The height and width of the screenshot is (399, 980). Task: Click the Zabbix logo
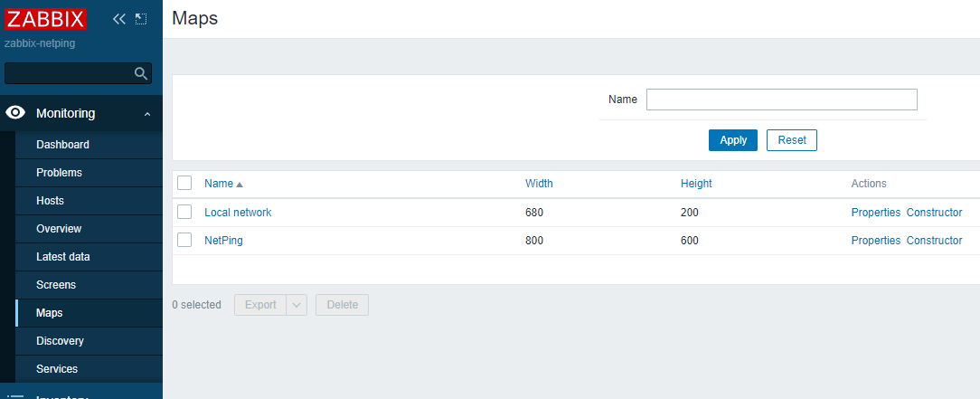(46, 19)
